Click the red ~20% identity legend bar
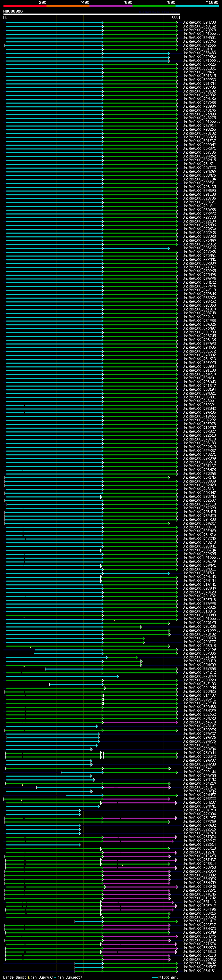Screen dimensions: 222x980 coord(25,6)
